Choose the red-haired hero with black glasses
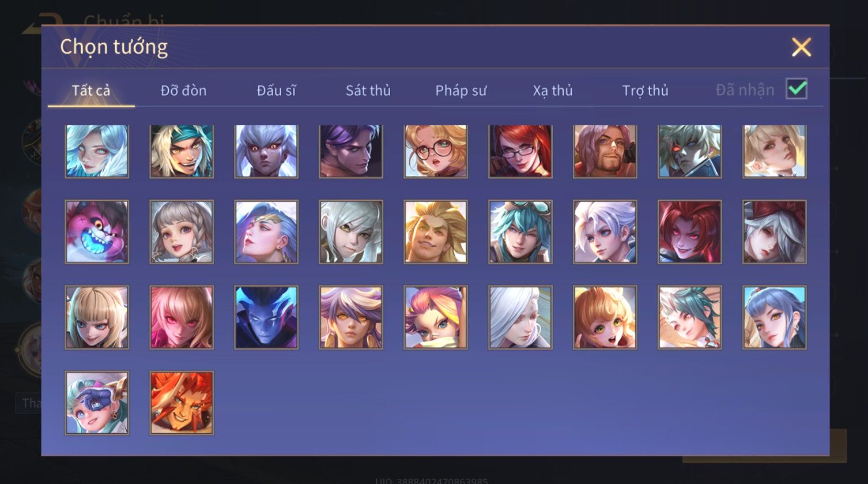Screen dimensions: 868x484 point(520,151)
